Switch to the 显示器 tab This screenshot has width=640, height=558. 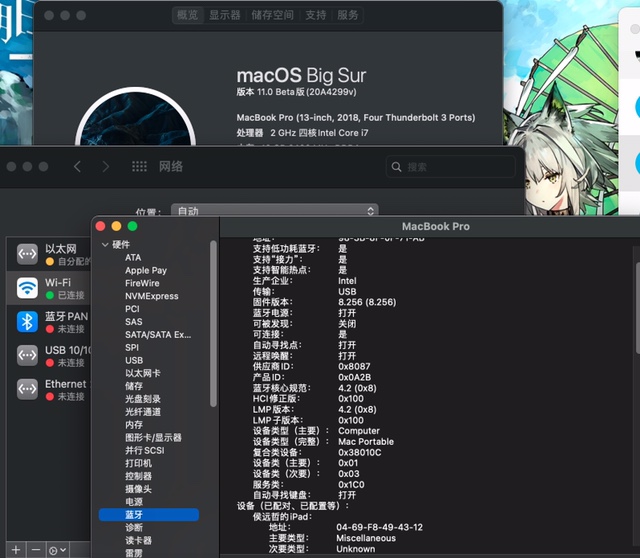point(224,16)
